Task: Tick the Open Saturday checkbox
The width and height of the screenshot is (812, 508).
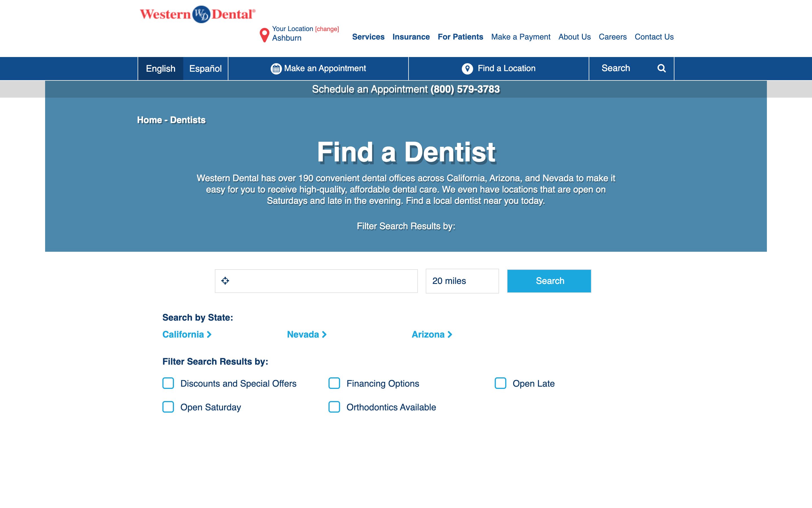Action: tap(168, 407)
